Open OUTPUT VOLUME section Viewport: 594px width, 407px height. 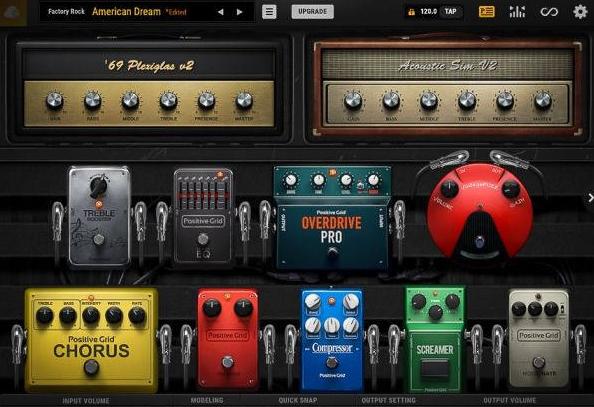(510, 400)
